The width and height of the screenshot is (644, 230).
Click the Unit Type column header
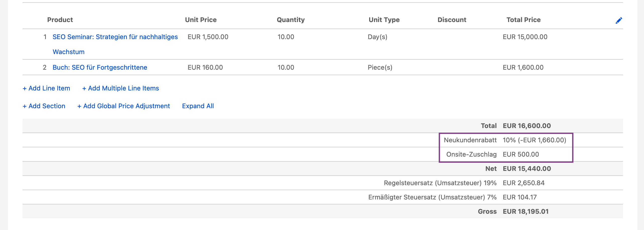point(384,20)
